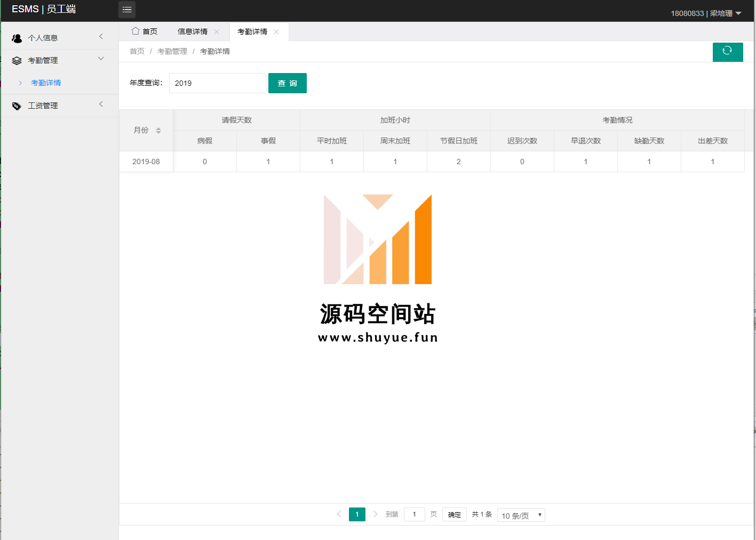Click the 查询 search button
Viewport: 756px width, 540px height.
288,83
